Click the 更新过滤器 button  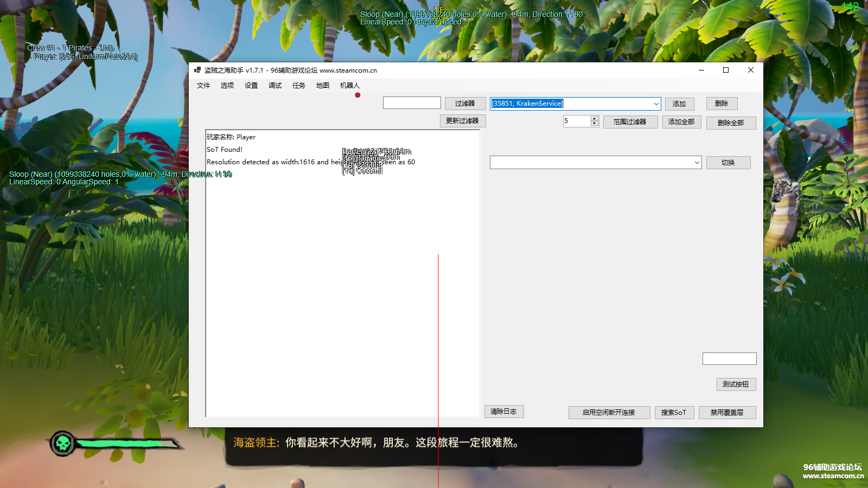tap(463, 121)
